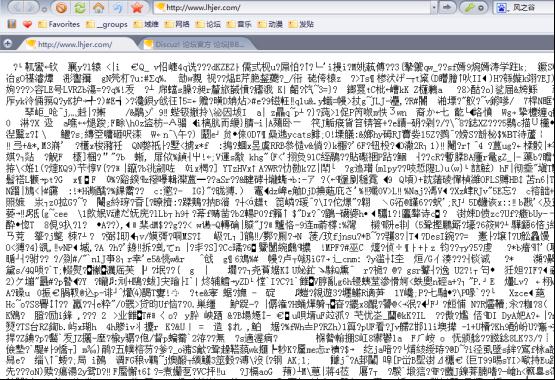Click the address bar containing www.lhjer.com
The width and height of the screenshot is (555, 380).
pyautogui.click(x=292, y=7)
